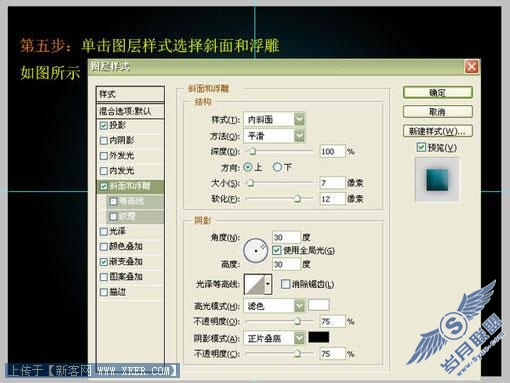This screenshot has height=383, width=510.
Task: Click the black shadow color swatch
Action: tap(319, 337)
